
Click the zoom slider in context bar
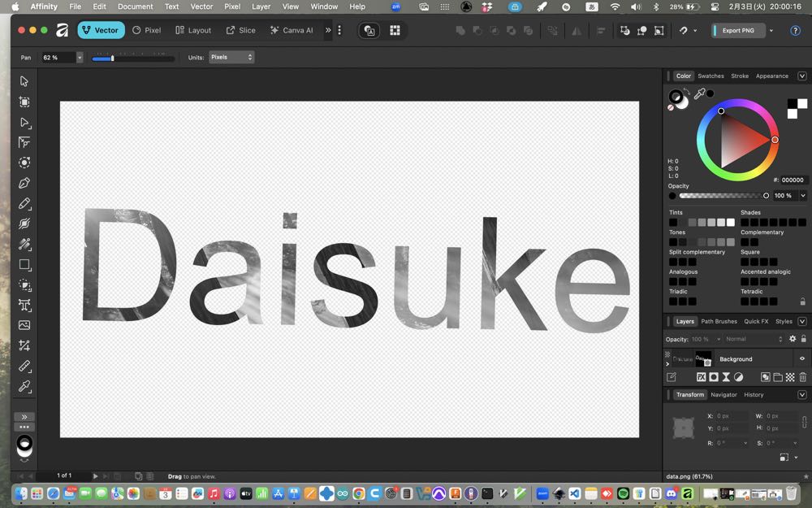tap(133, 59)
